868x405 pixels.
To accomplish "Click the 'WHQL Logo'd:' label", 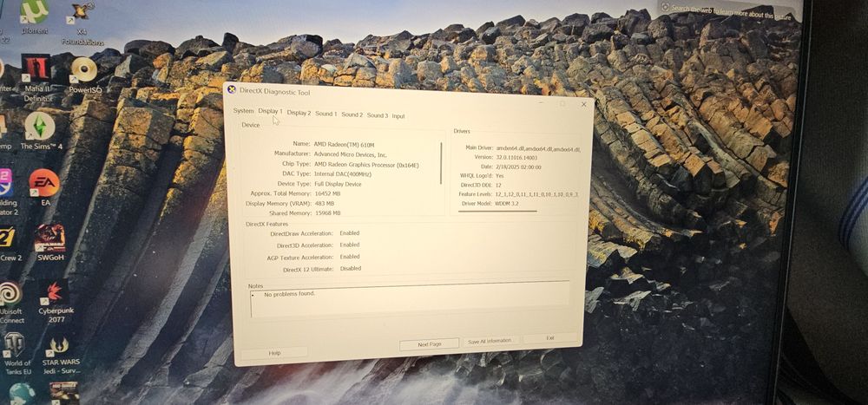I will point(476,175).
